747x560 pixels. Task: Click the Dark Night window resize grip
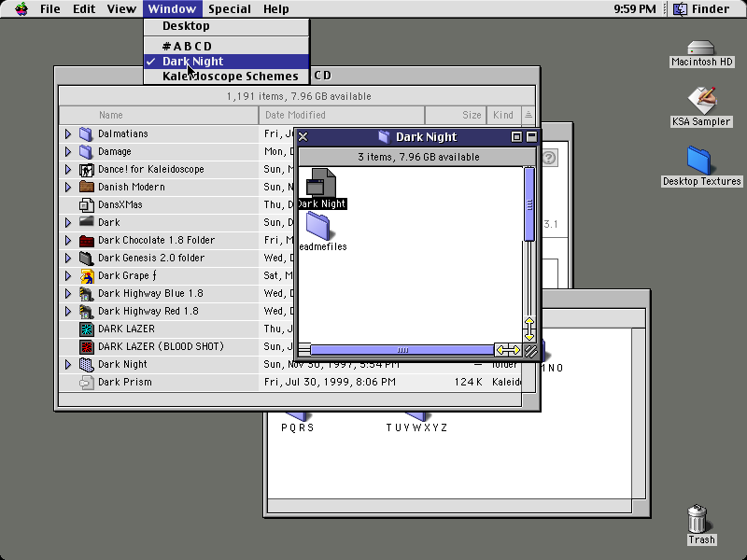pos(529,351)
